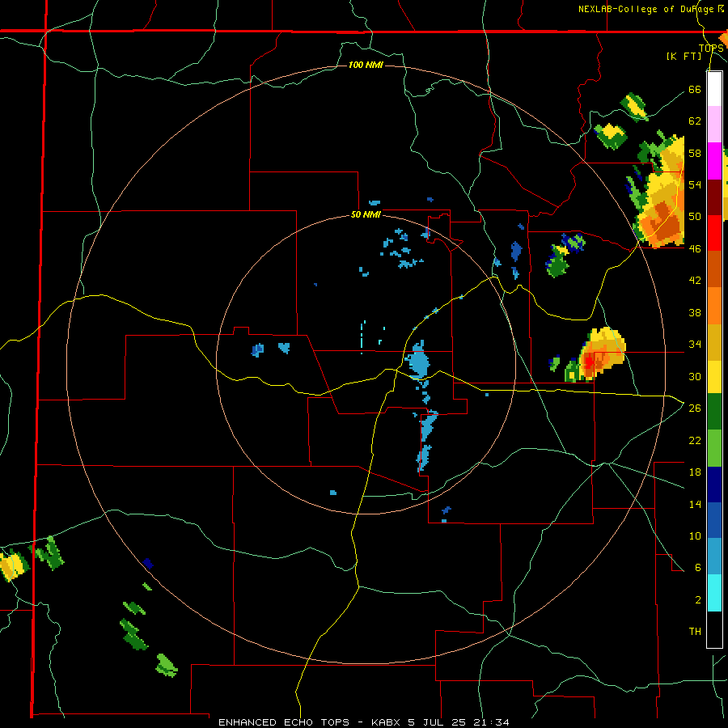728x728 pixels.
Task: Pick the dark green legend swatch
Action: coord(714,412)
